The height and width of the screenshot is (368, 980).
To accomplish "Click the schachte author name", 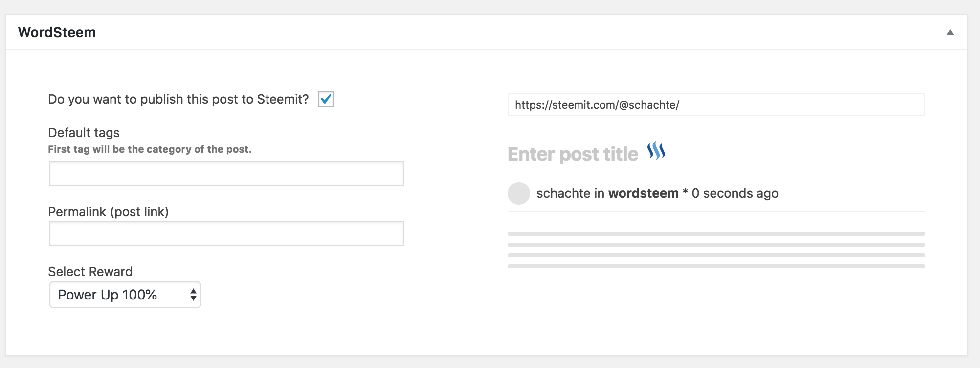I will point(563,193).
